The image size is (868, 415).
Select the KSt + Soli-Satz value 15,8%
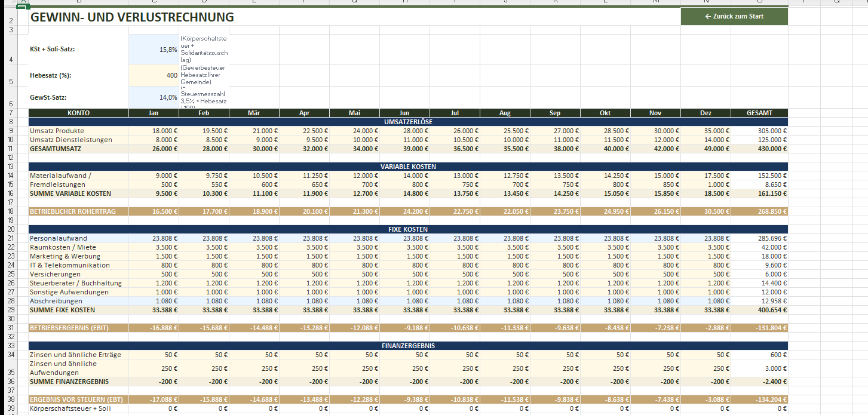click(154, 50)
